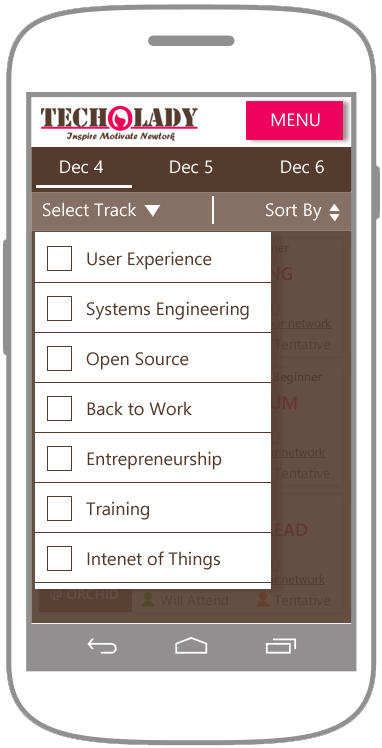Select the Entrepreneurship track checkbox
Image resolution: width=382 pixels, height=748 pixels.
pos(60,458)
